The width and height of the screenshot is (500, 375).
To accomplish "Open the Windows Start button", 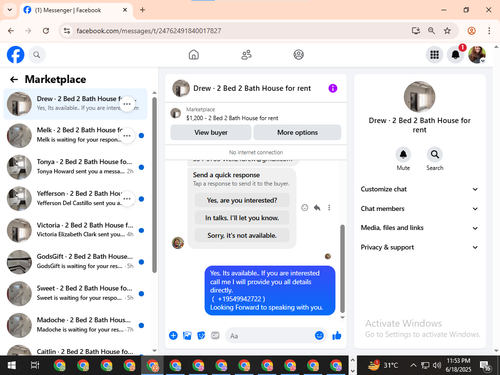I will click(12, 365).
